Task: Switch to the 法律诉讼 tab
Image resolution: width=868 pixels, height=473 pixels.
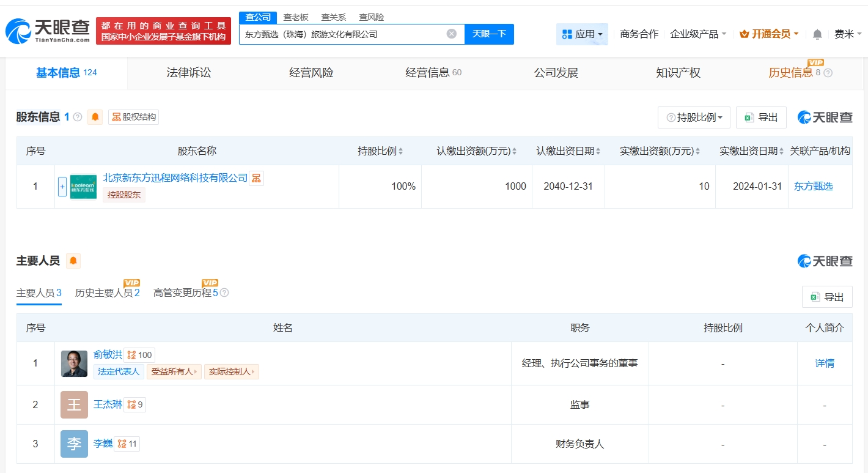Action: click(x=188, y=73)
